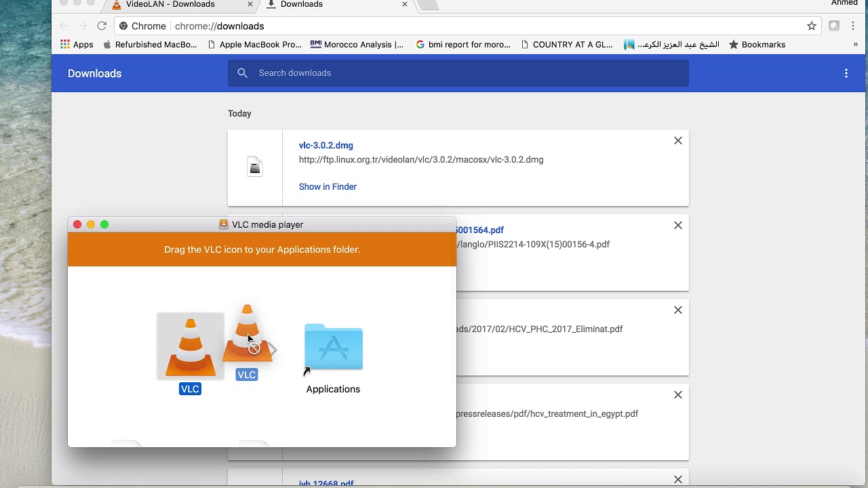
Task: Open the Bookmarks folder
Action: 757,45
